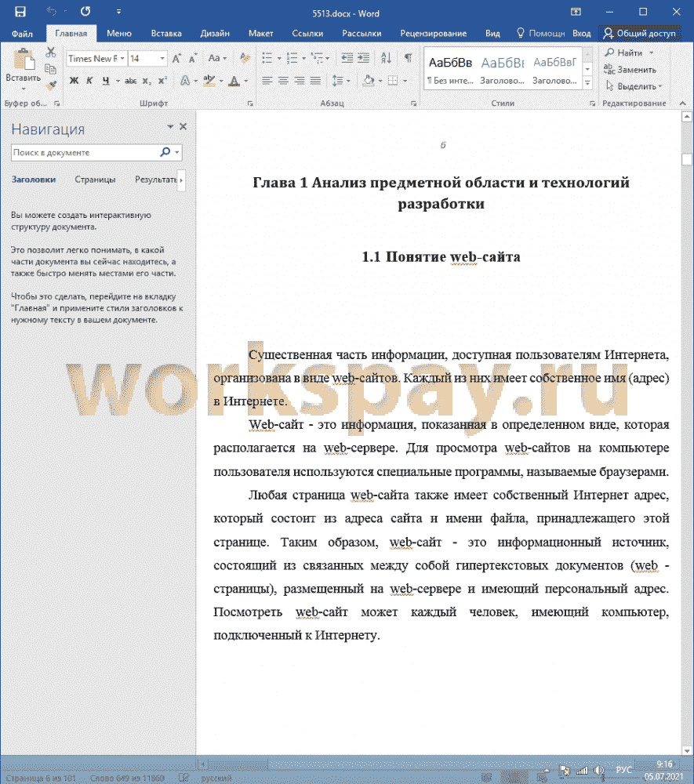Decrease the paragraph indent

coord(347,59)
